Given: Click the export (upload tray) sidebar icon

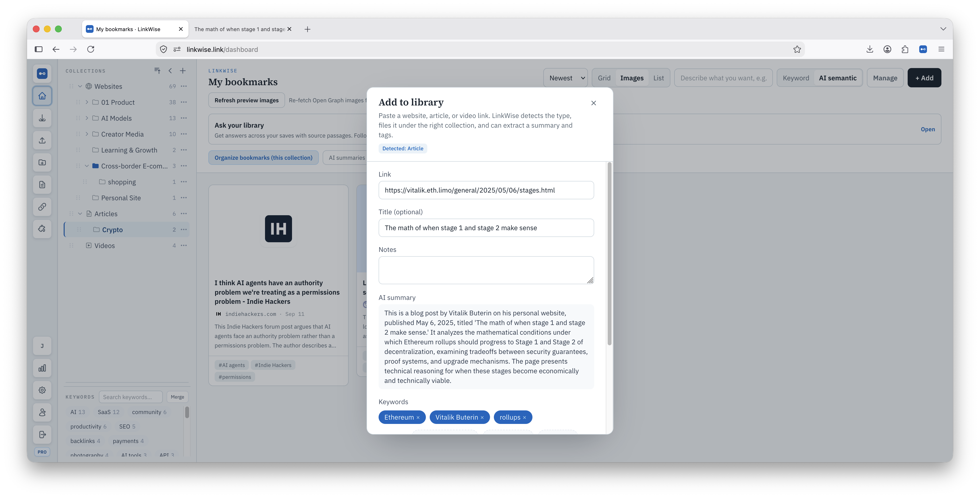Looking at the screenshot, I should [42, 140].
